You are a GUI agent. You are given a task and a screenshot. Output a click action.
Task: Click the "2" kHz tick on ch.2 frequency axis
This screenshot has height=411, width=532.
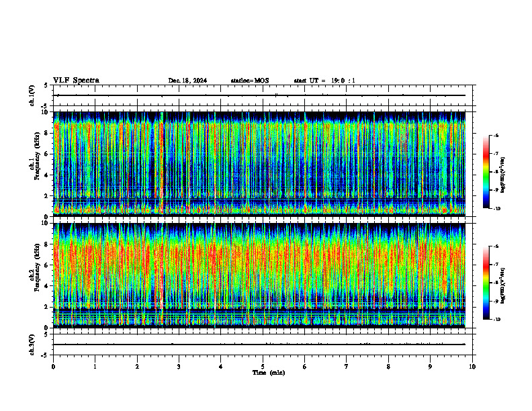click(47, 307)
